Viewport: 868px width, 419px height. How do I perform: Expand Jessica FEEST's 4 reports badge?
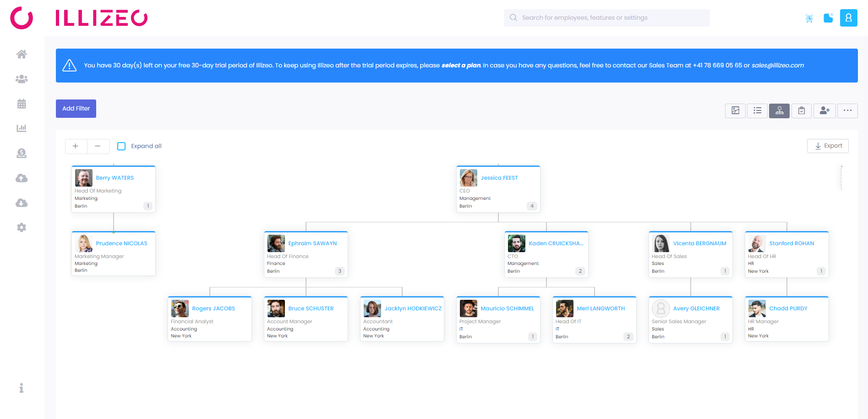(x=532, y=206)
